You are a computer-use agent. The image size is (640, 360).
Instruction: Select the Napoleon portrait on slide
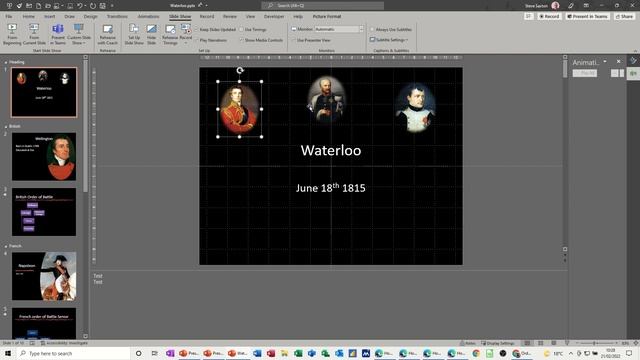coord(415,108)
